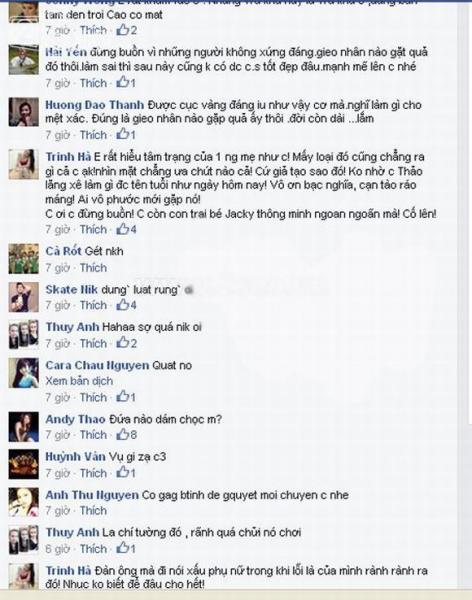Click like count icon under Huong Dao Thanh's comment
The width and height of the screenshot is (472, 600).
tap(122, 134)
